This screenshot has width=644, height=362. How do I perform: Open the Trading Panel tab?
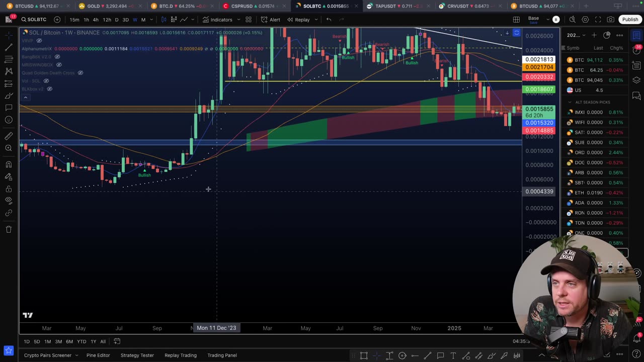click(x=222, y=355)
